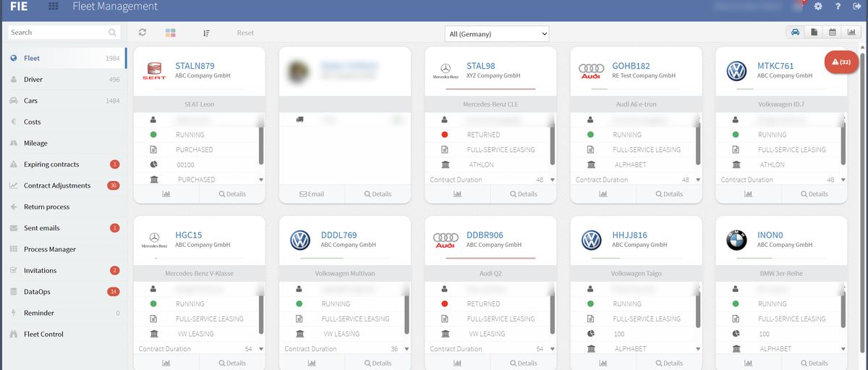The width and height of the screenshot is (868, 370).
Task: Open Details for HHJJ816
Action: coord(669,363)
